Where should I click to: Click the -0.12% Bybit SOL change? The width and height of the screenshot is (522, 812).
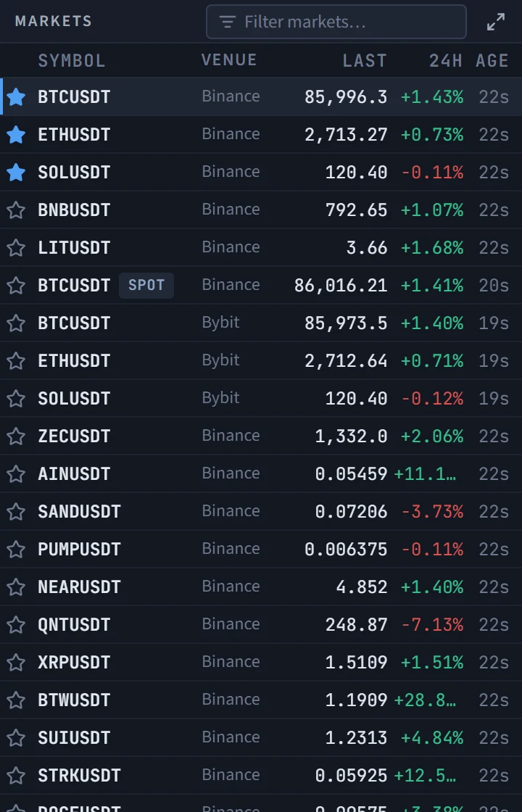click(432, 399)
